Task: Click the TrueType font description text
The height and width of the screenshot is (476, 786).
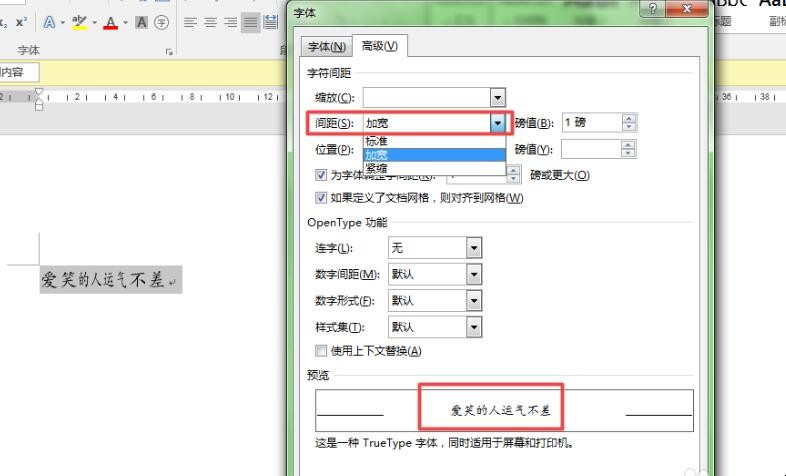Action: (445, 443)
